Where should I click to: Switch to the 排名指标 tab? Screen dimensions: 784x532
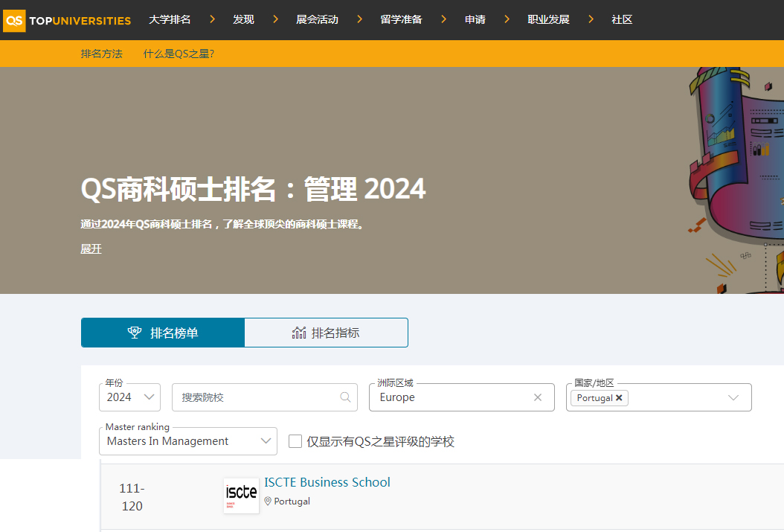pos(326,333)
